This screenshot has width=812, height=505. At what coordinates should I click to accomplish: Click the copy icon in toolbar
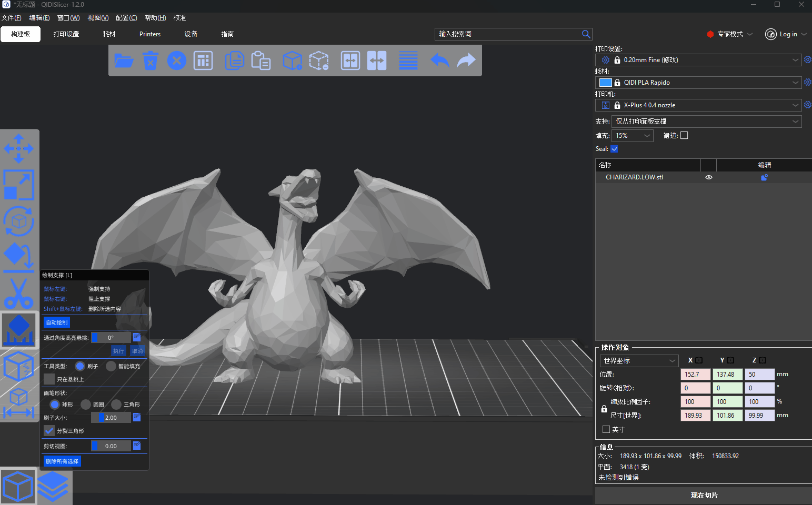tap(234, 60)
